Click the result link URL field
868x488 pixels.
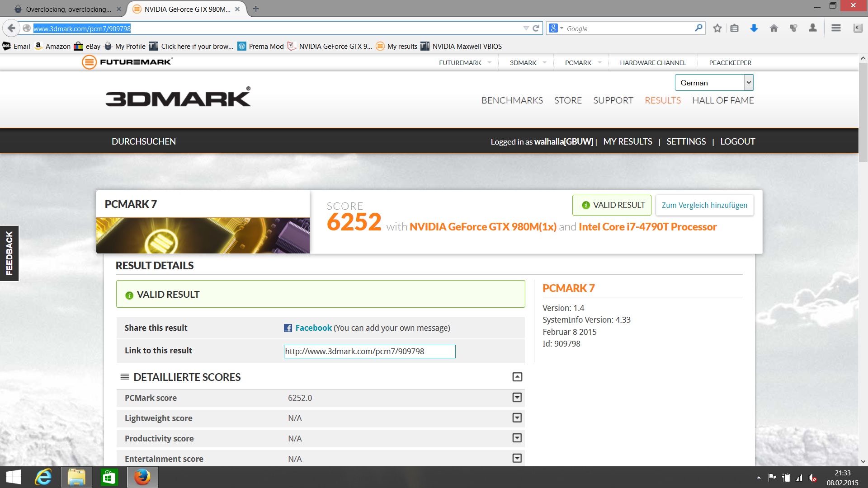[369, 352]
